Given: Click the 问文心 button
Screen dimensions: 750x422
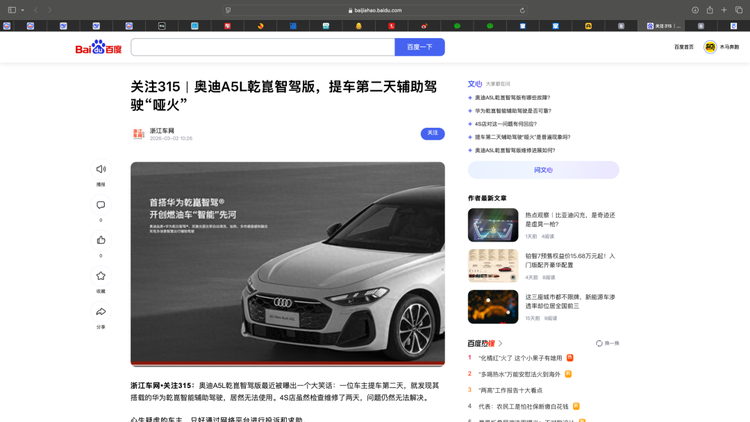Looking at the screenshot, I should tap(543, 170).
